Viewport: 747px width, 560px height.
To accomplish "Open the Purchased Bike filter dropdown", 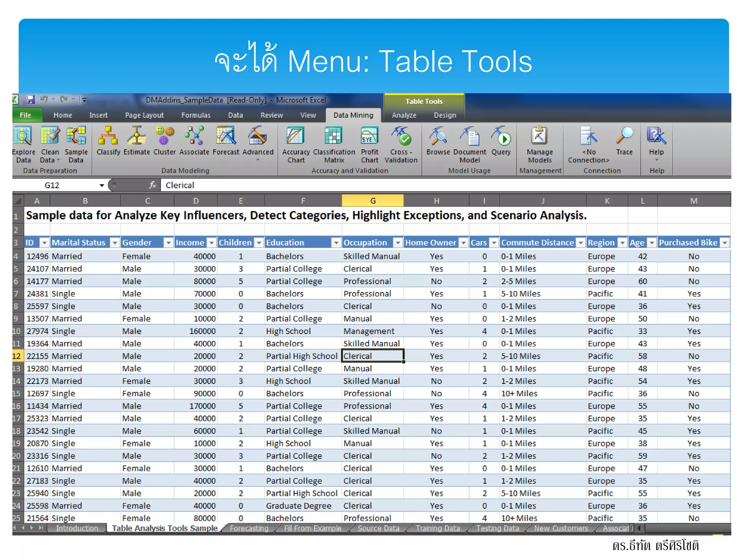I will point(725,243).
